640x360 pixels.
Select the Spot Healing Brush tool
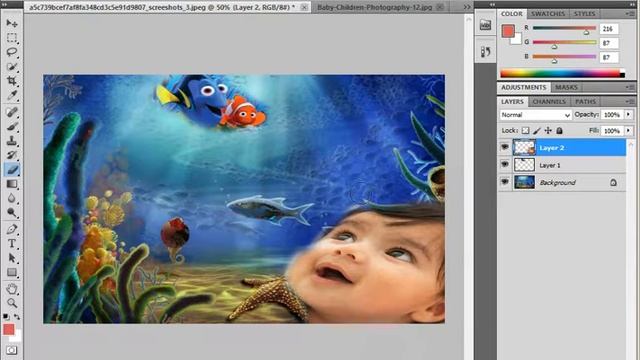[12, 112]
